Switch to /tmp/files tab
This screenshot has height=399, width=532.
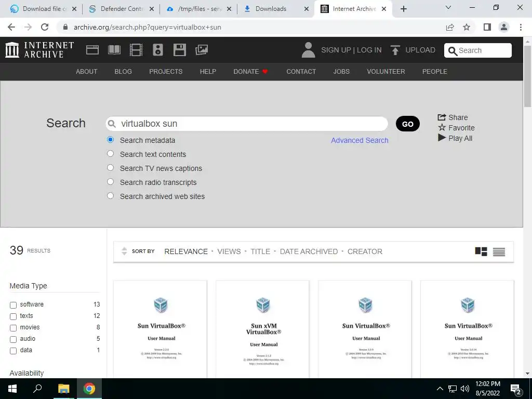click(x=198, y=9)
